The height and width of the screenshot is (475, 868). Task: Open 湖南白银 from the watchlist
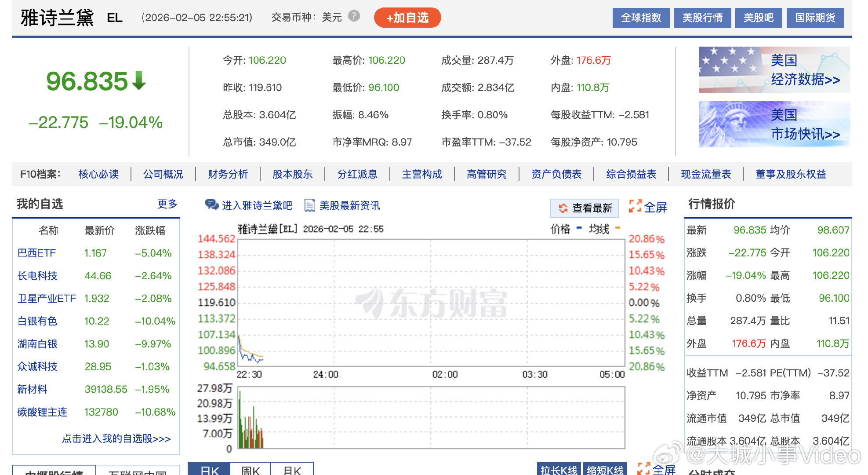click(36, 344)
